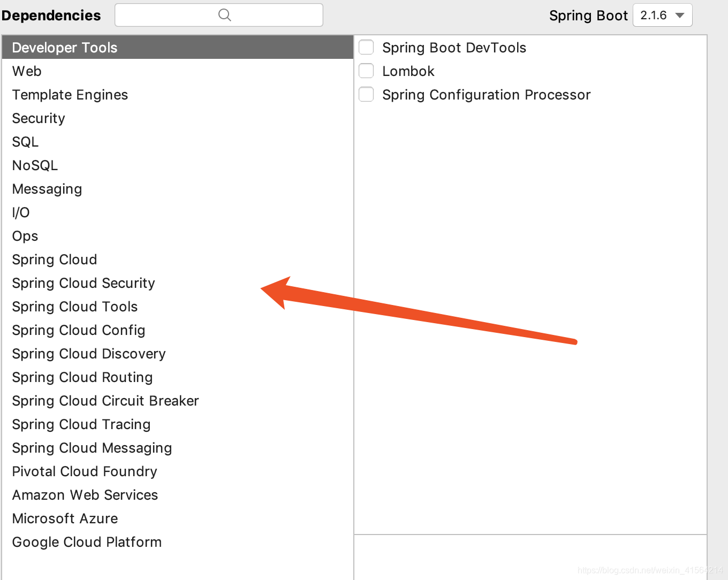Select the NoSQL category

tap(178, 165)
